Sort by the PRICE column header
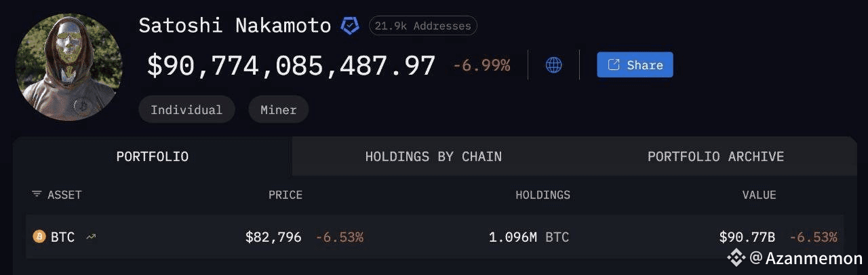Screen dimensions: 868x275 [285, 195]
